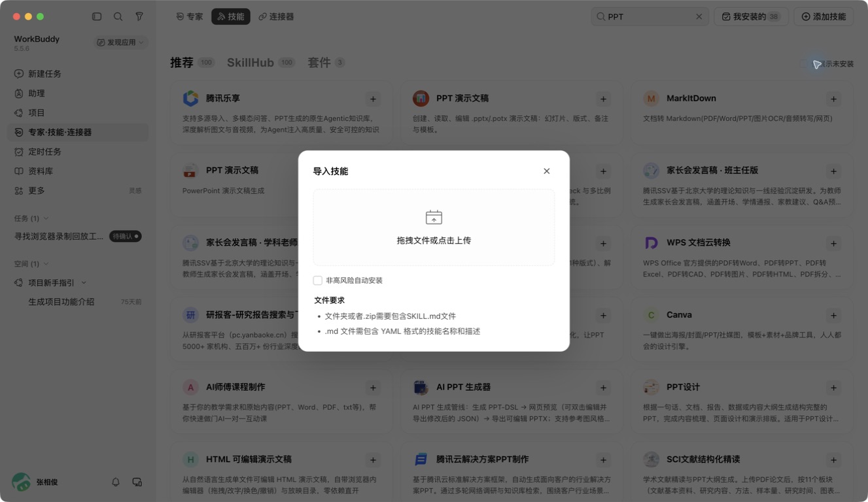Add the PPT设计 skill
The height and width of the screenshot is (502, 868).
tap(833, 388)
